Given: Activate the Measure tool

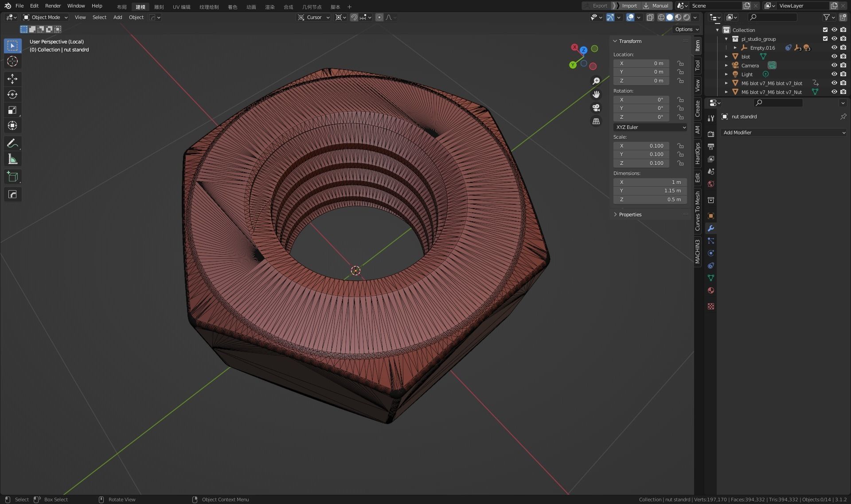Looking at the screenshot, I should pyautogui.click(x=12, y=160).
